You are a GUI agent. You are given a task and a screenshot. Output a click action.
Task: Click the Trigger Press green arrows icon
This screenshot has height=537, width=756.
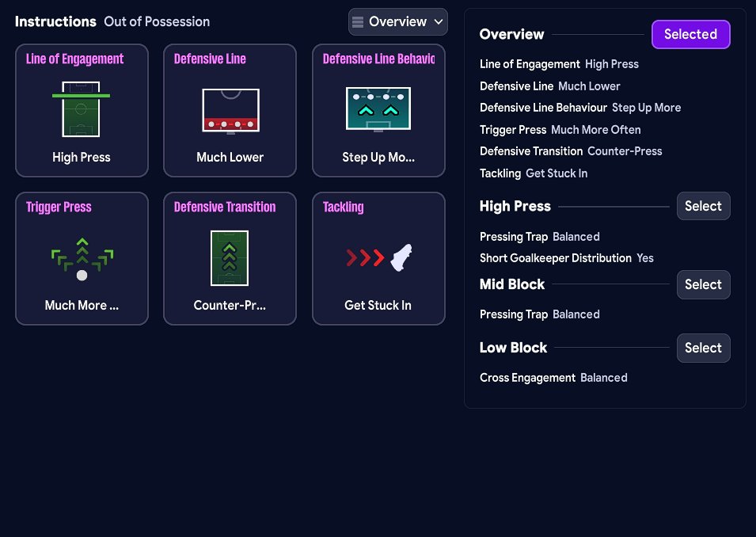pos(82,258)
